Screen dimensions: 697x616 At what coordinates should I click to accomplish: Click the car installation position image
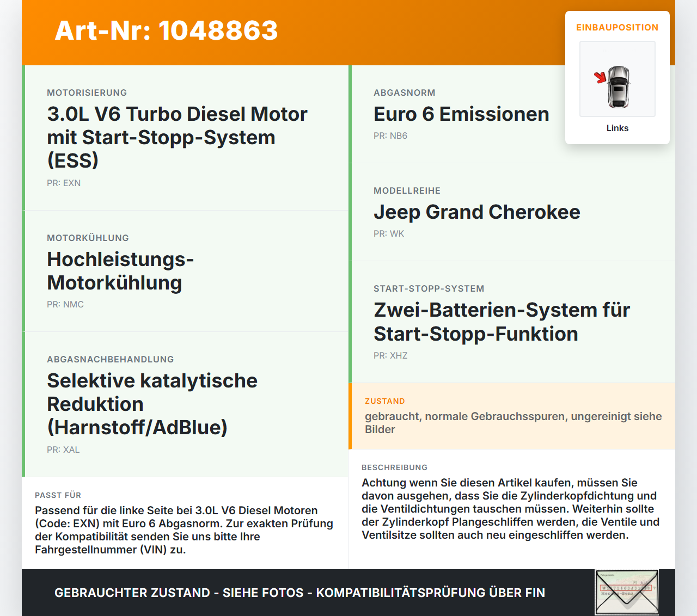(x=617, y=79)
